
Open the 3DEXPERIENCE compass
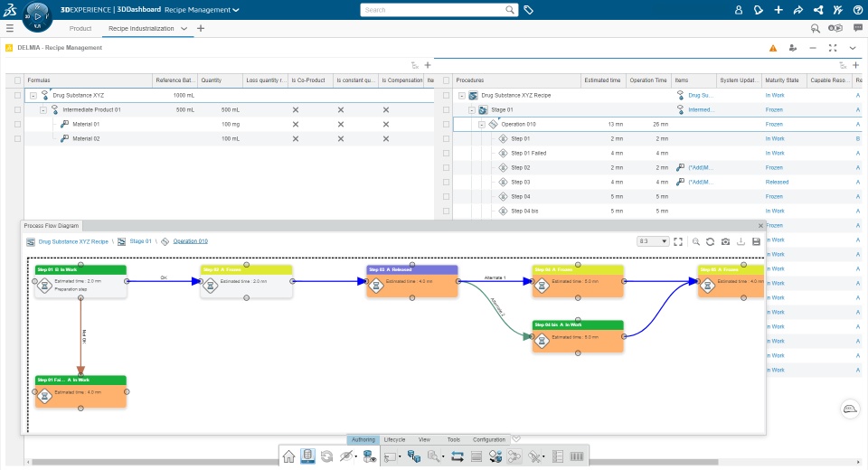click(x=37, y=16)
